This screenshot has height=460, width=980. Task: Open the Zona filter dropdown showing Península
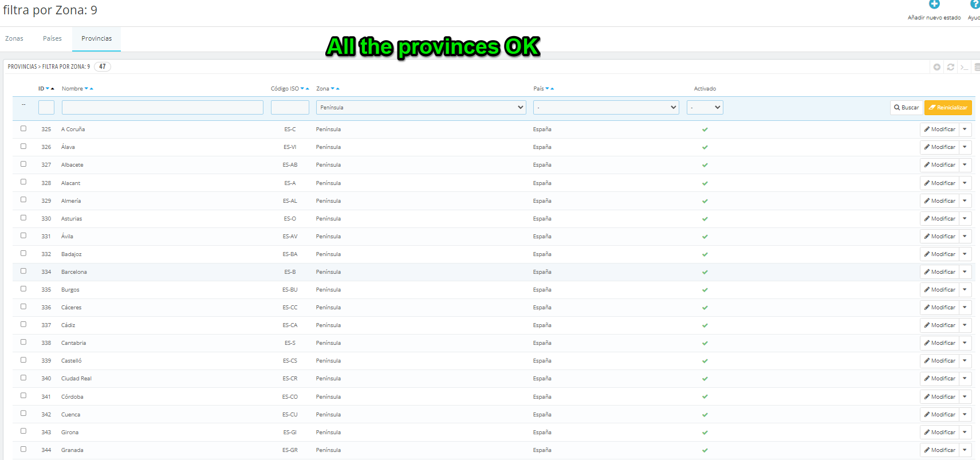pos(421,108)
